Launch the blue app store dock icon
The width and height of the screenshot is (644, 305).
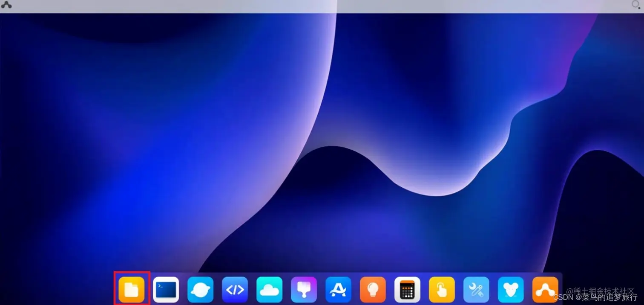click(x=339, y=290)
